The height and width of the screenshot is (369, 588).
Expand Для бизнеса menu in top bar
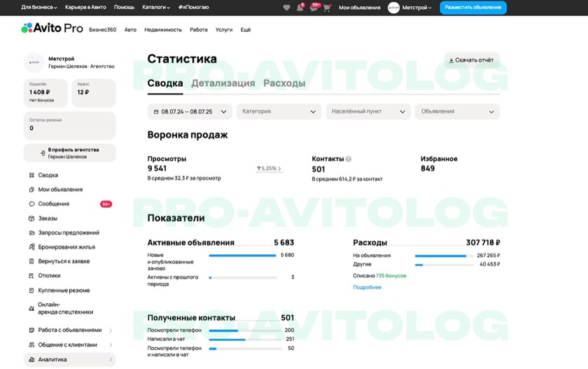pyautogui.click(x=39, y=7)
